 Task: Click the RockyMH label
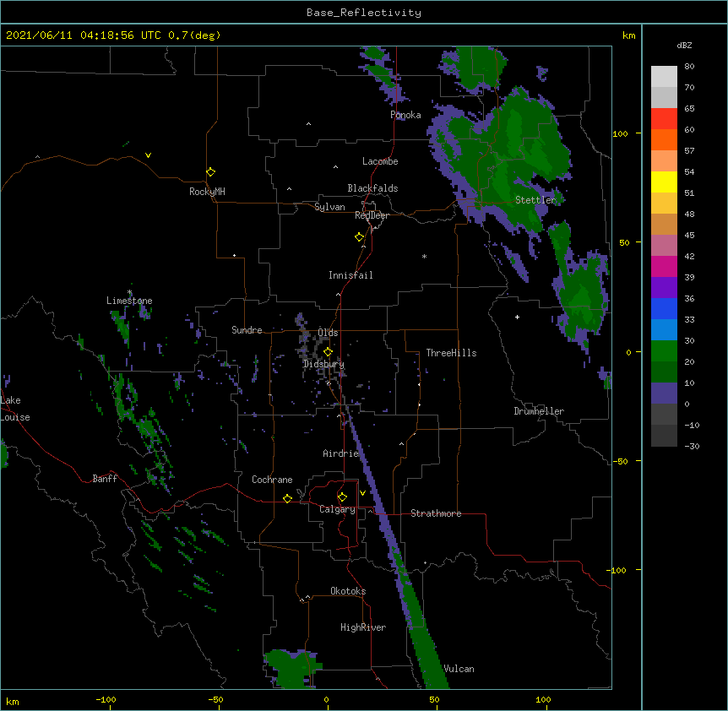(207, 192)
